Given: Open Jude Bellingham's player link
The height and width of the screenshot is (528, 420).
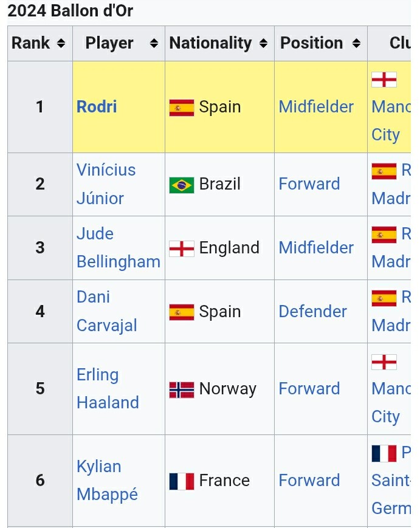Looking at the screenshot, I should click(x=118, y=262).
